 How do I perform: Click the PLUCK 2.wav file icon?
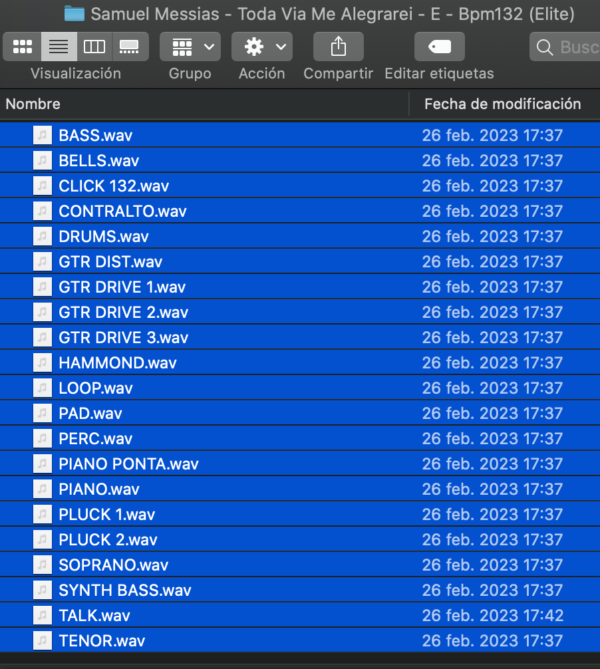tap(42, 539)
